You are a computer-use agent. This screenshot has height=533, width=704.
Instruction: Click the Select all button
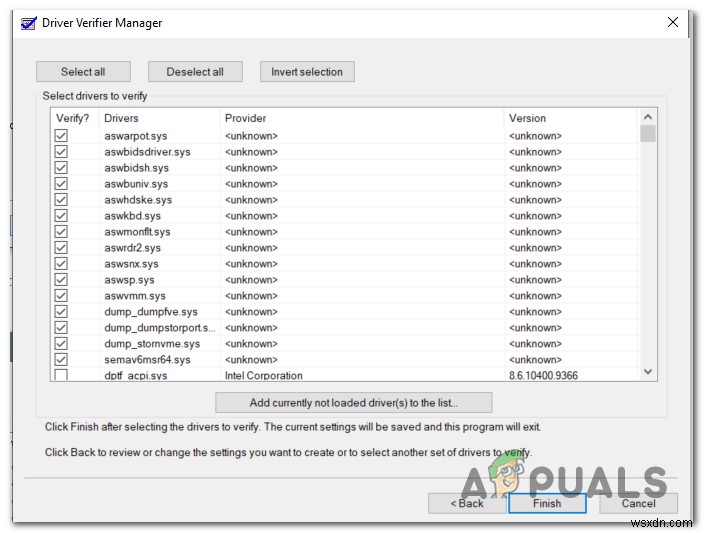pos(83,72)
